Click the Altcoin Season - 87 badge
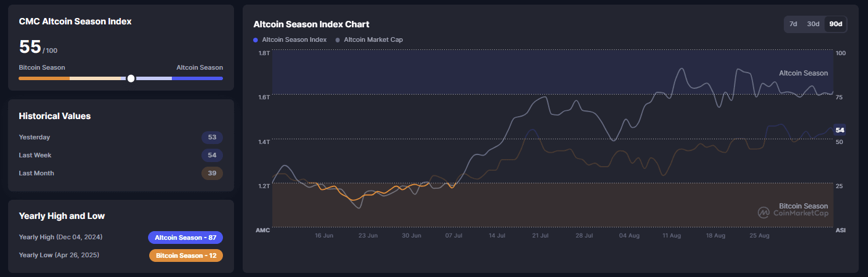Viewport: 868px width, 277px height. (x=185, y=237)
